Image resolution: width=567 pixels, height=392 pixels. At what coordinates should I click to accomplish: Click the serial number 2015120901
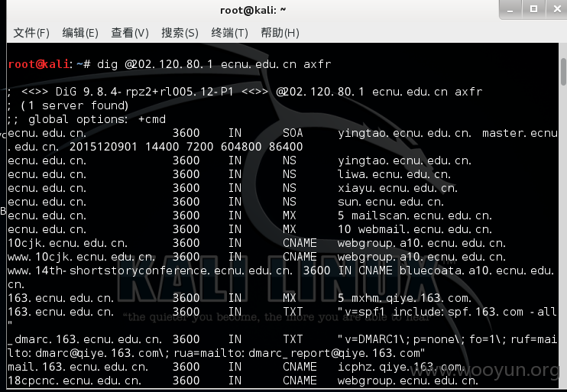[x=103, y=147]
